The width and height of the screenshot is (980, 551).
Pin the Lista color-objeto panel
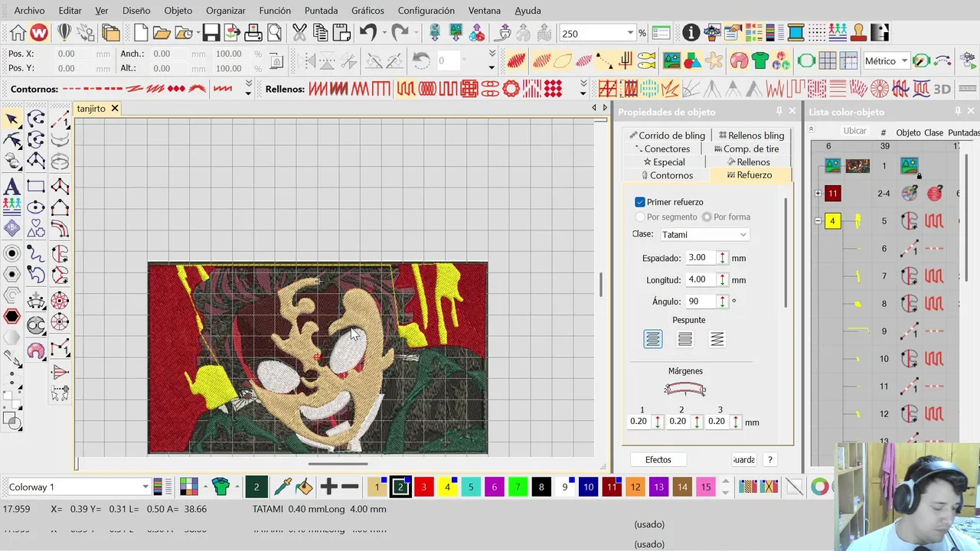pyautogui.click(x=958, y=112)
